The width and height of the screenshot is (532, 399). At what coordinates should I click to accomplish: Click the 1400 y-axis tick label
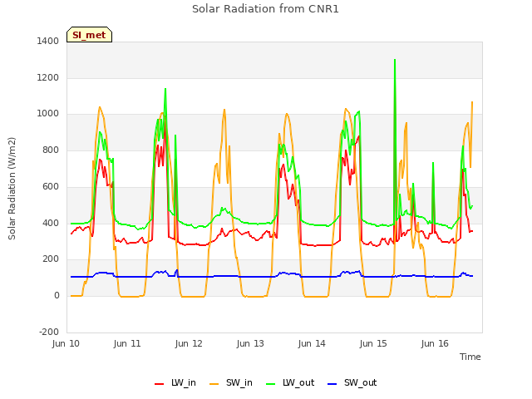48,41
